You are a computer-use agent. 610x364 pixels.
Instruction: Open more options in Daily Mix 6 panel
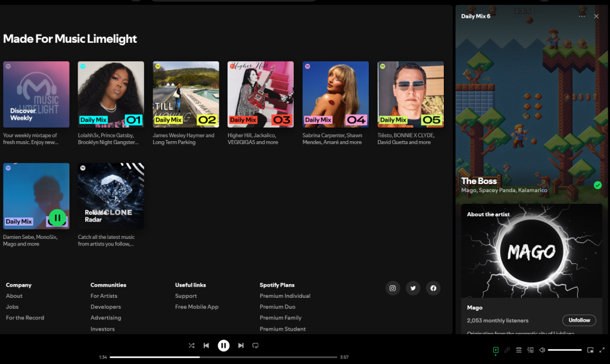[581, 16]
